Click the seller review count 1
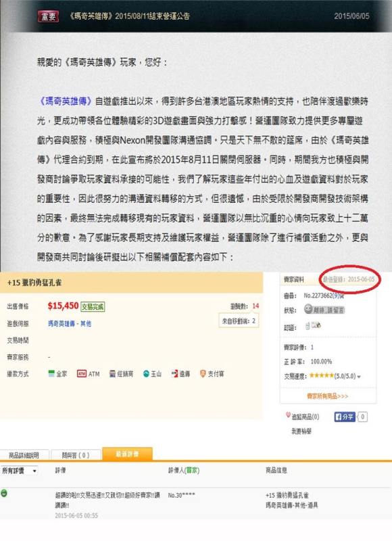This screenshot has width=392, height=541. coord(312,347)
